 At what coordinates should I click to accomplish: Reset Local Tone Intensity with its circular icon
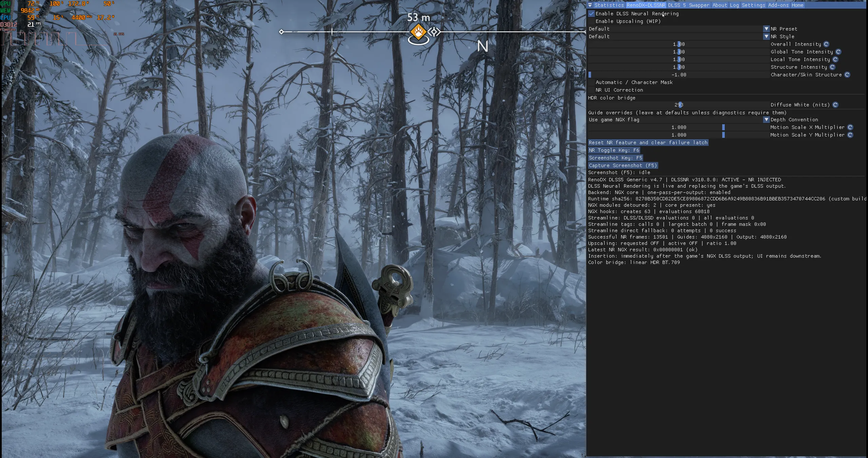835,59
